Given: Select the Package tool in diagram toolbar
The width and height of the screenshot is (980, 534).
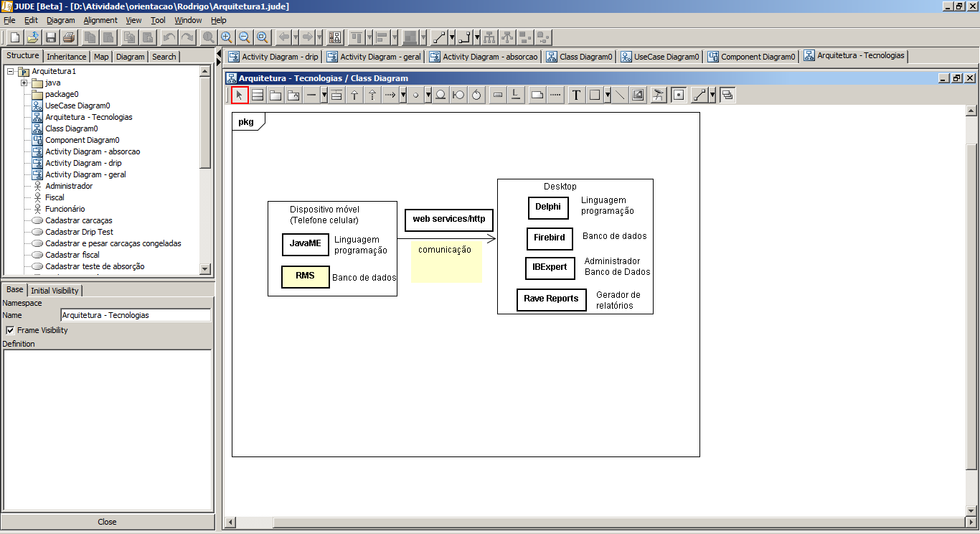Looking at the screenshot, I should pos(275,95).
